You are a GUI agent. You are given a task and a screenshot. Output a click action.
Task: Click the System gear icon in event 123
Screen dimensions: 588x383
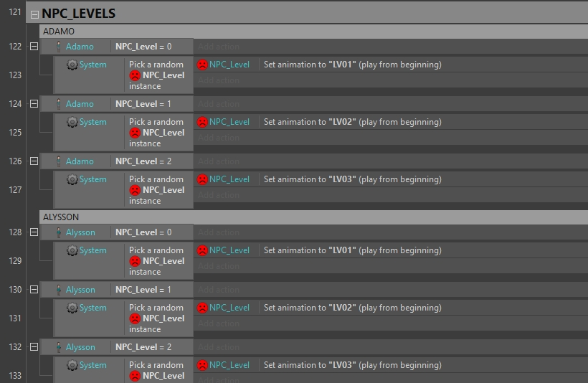[72, 65]
